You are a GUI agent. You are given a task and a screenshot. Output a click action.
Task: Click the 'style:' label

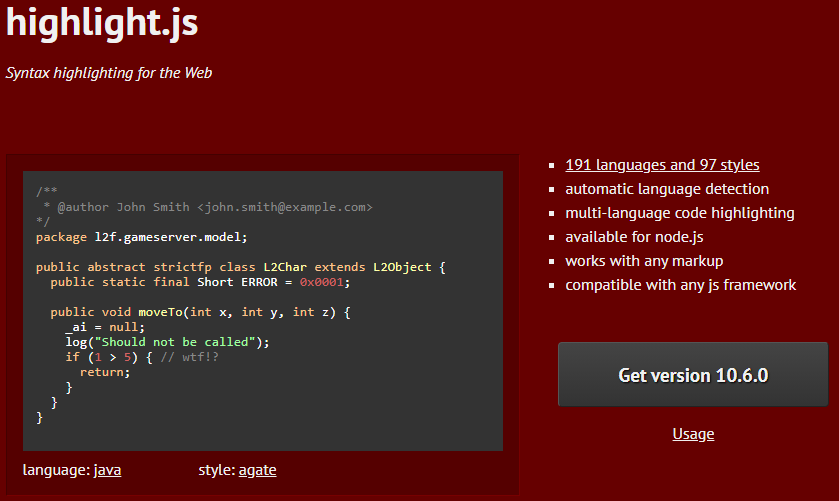pos(217,470)
